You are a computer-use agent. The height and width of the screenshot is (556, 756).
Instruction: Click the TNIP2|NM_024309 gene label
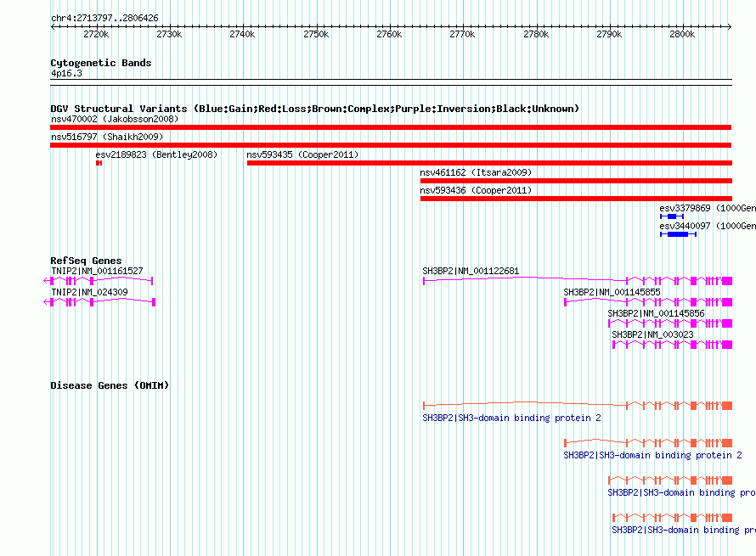coord(89,293)
